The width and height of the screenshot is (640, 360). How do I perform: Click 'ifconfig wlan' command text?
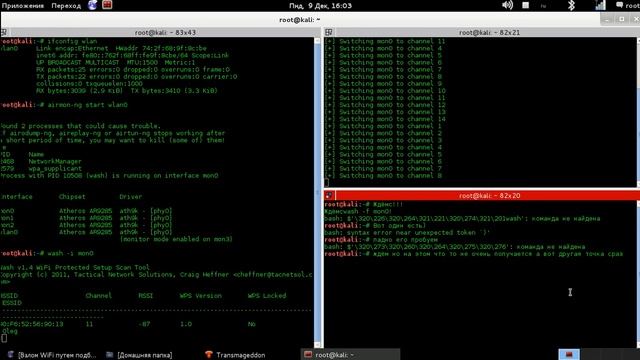(x=72, y=41)
